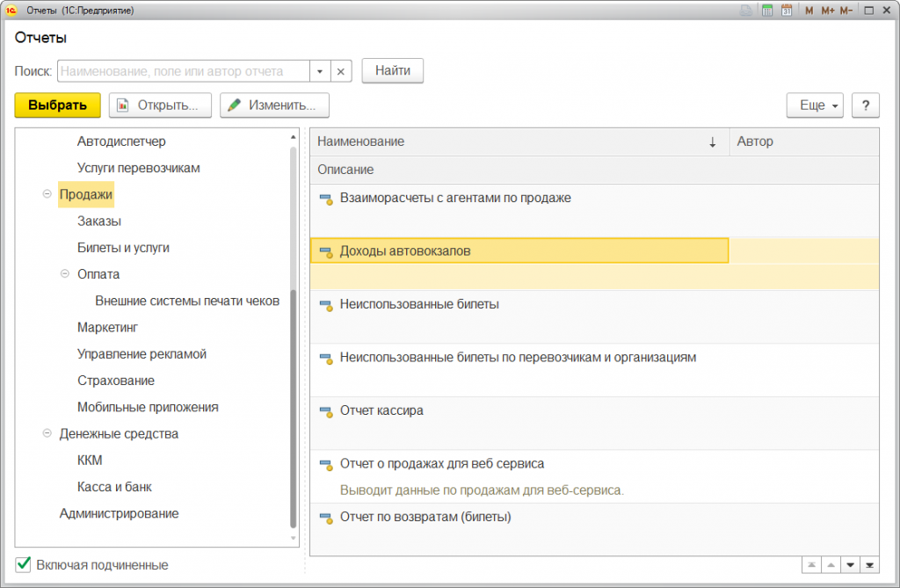Collapse the Продажи tree section
The width and height of the screenshot is (900, 588).
(47, 194)
